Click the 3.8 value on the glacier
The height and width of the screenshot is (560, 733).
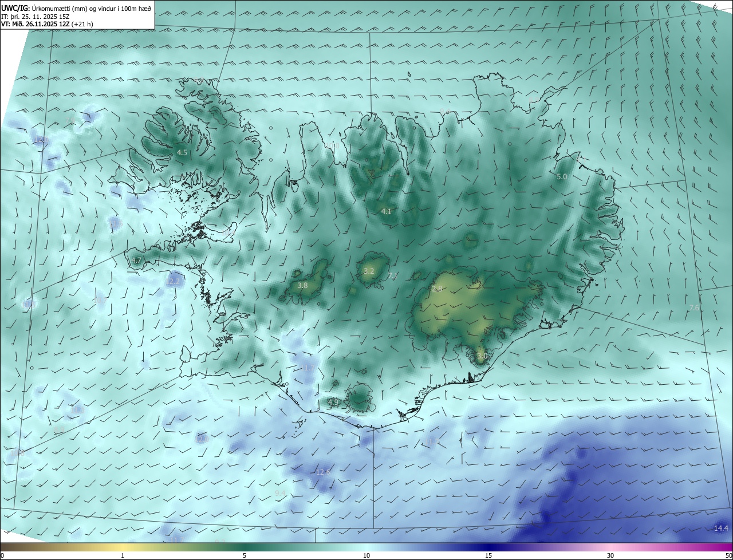[303, 285]
